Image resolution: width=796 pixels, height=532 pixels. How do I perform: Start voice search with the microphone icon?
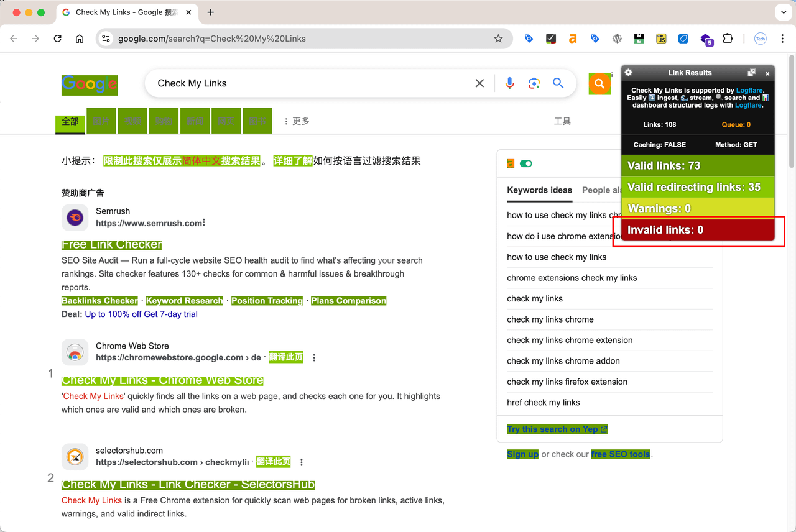pyautogui.click(x=510, y=83)
